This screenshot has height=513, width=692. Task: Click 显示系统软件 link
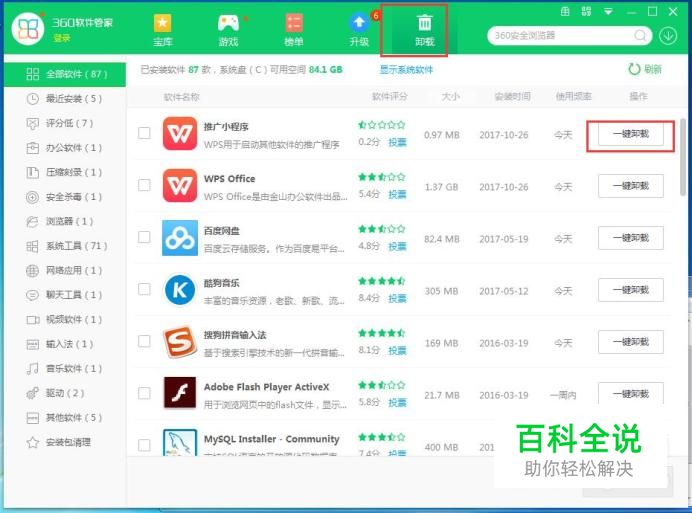[x=406, y=69]
